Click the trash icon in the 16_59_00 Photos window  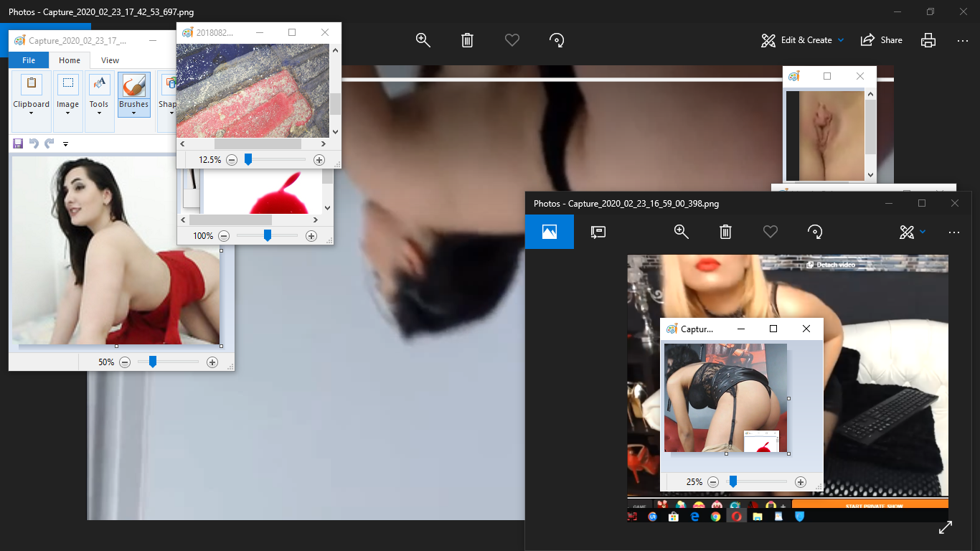click(x=726, y=232)
